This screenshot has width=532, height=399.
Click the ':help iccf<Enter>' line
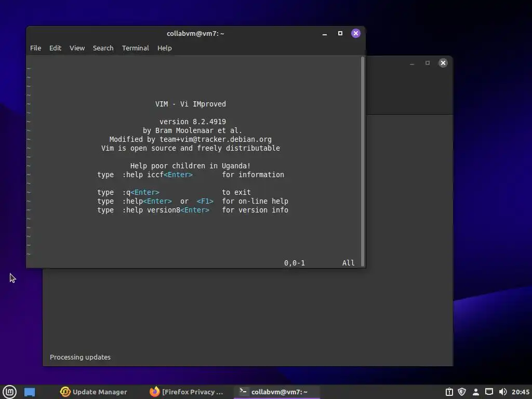coord(191,175)
